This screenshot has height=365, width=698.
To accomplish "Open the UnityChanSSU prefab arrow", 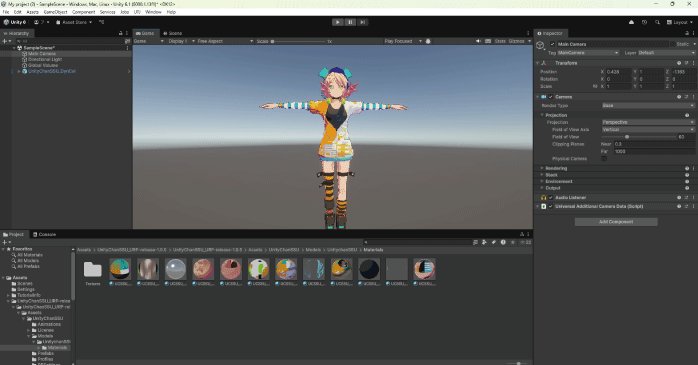I will tap(129, 71).
